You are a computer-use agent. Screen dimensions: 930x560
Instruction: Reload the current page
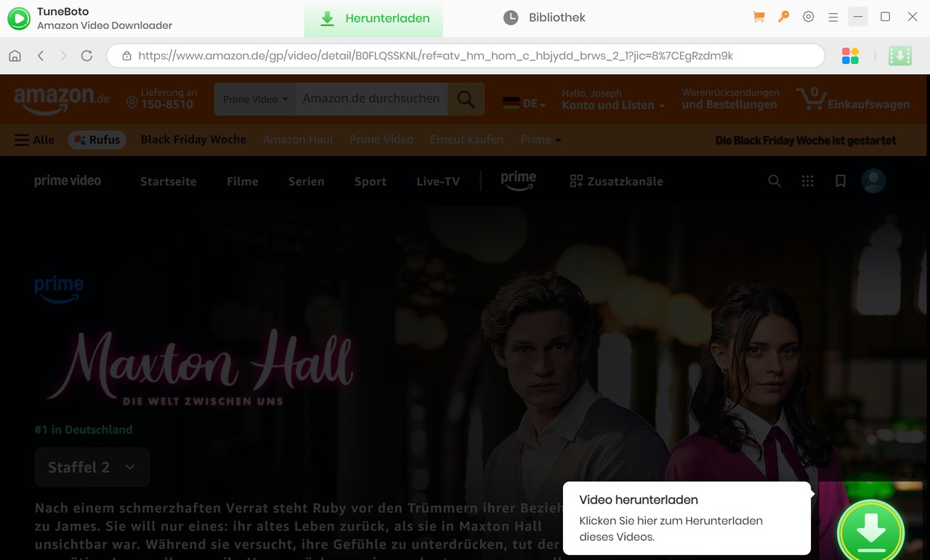tap(86, 56)
